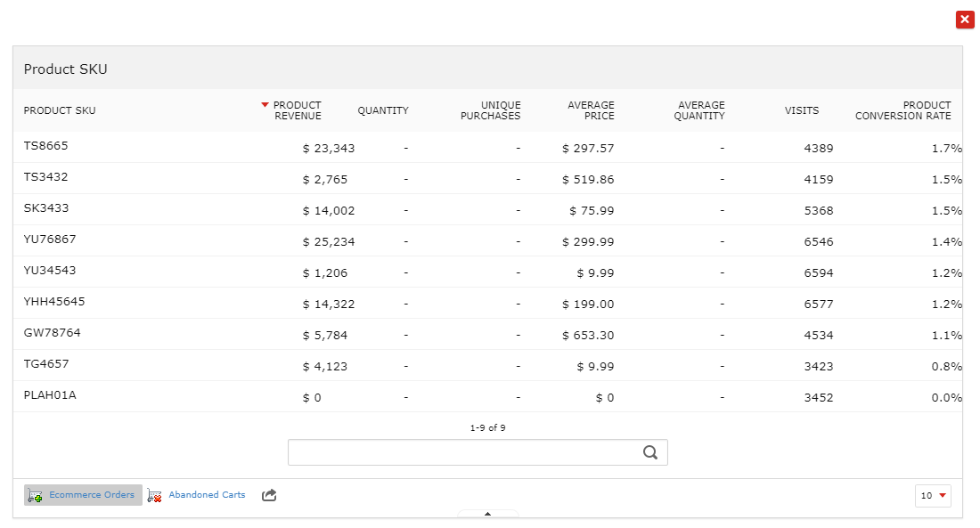
Task: Click the red sort arrow beside Product Revenue
Action: [x=265, y=105]
